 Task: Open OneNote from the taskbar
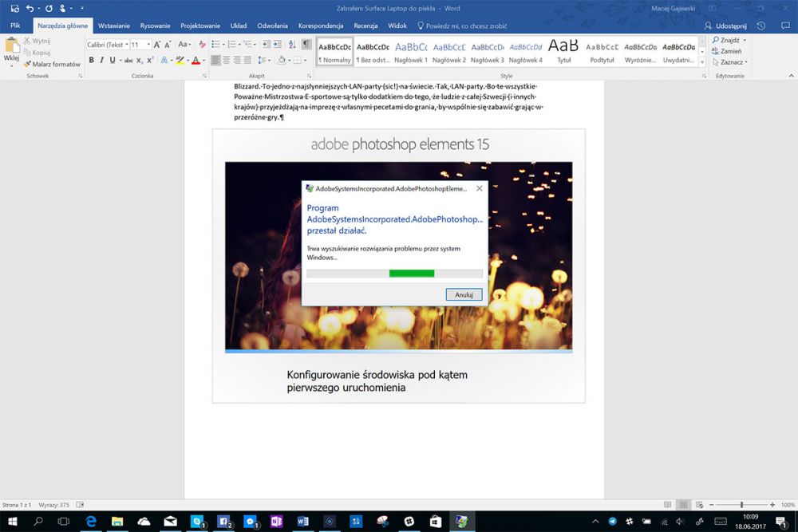pyautogui.click(x=276, y=522)
